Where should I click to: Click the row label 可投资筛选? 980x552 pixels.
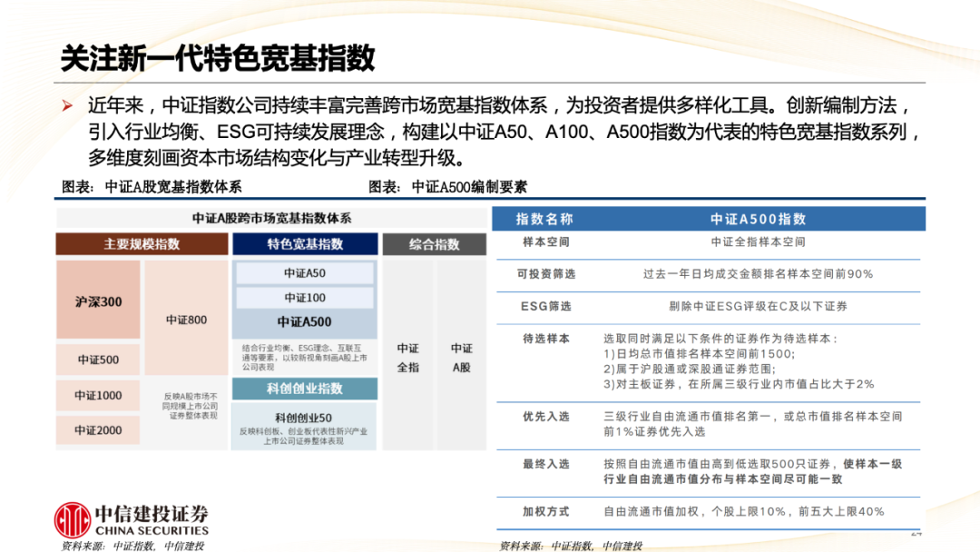[546, 274]
